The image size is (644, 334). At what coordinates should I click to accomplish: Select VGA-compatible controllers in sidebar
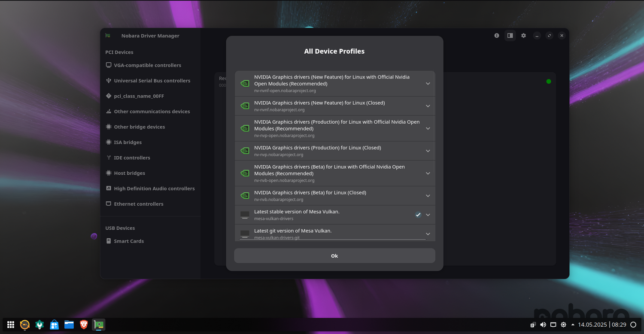[147, 65]
